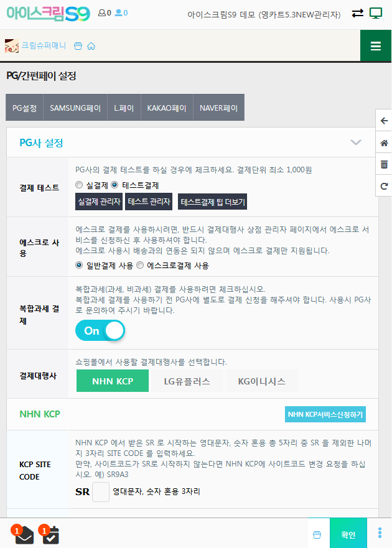Click the home side panel icon
The width and height of the screenshot is (392, 548).
384,142
